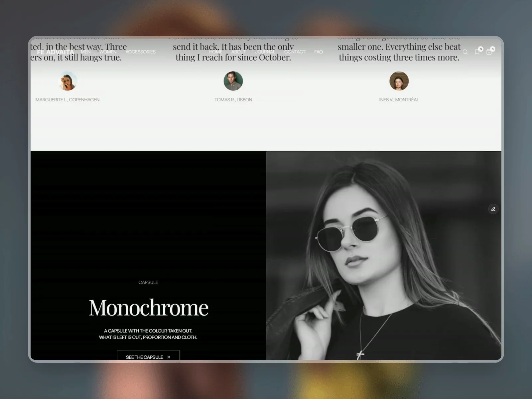Viewport: 532px width, 399px height.
Task: Click the name 'TOMAS R., LISBON'
Action: 233,100
